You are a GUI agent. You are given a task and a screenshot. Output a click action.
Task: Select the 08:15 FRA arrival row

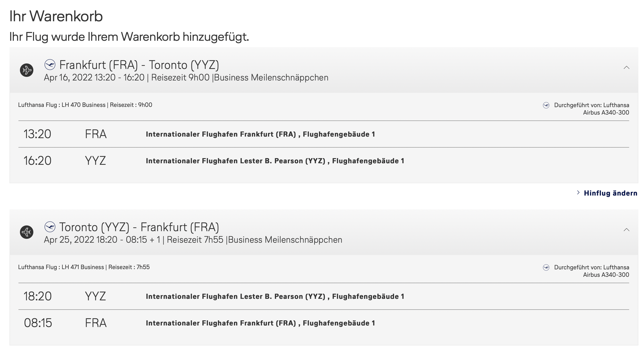point(324,323)
